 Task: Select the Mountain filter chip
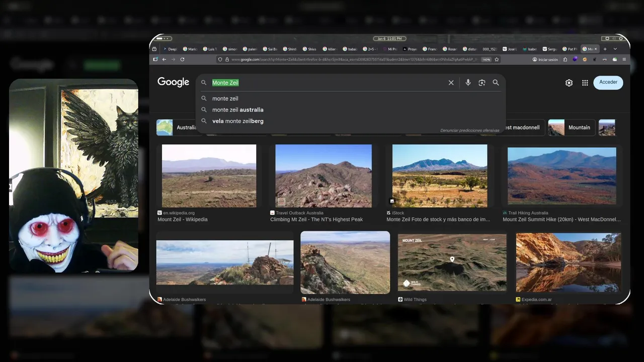coord(572,127)
